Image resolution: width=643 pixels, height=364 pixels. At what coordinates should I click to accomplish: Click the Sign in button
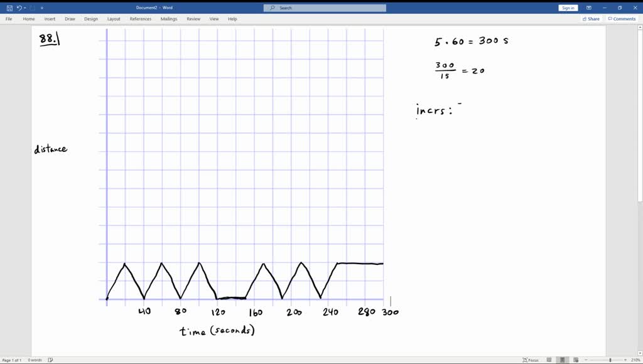pos(568,7)
